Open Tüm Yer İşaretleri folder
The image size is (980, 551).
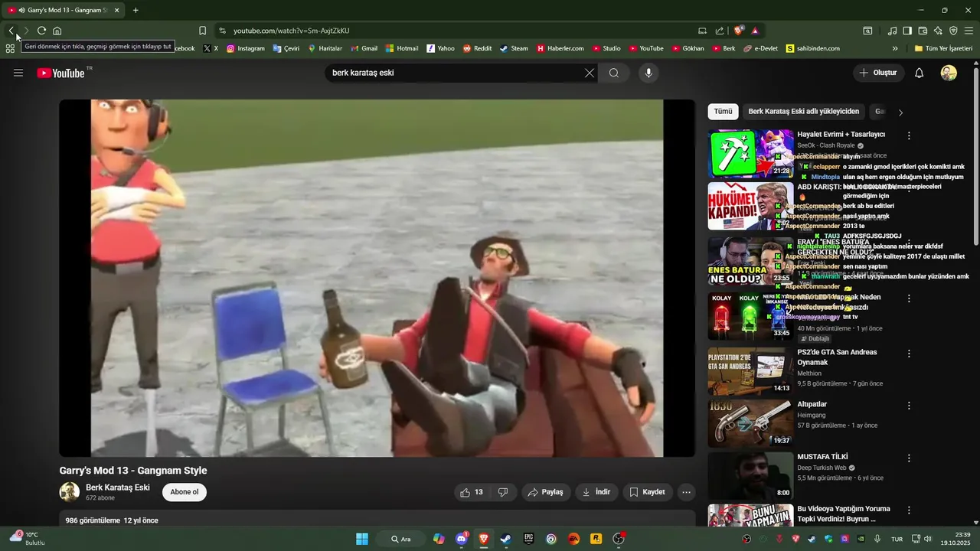click(943, 48)
